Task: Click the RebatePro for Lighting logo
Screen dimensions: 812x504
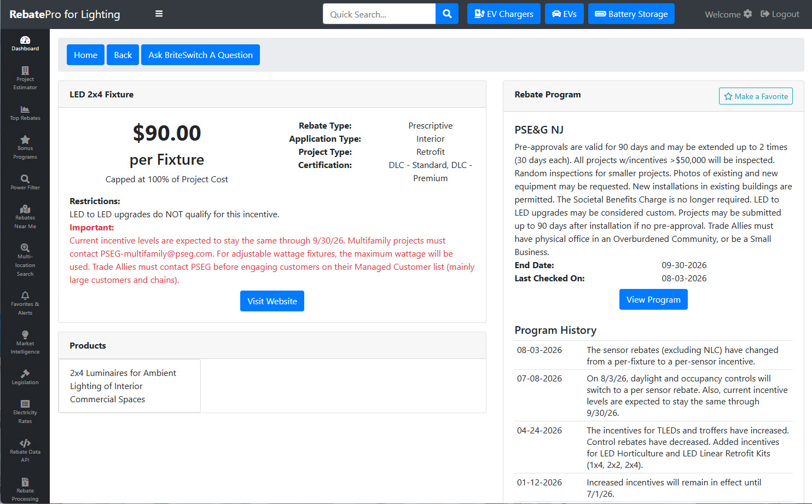Action: click(x=65, y=14)
